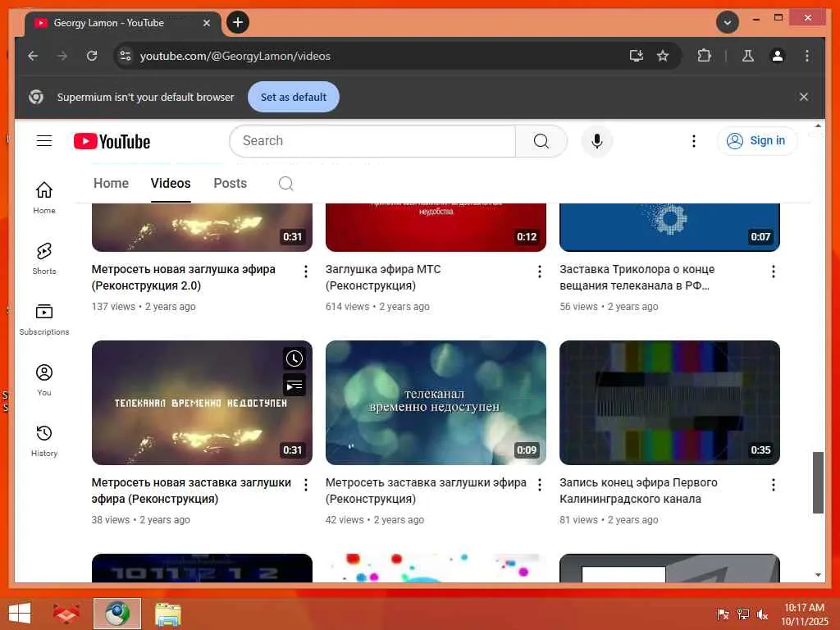The width and height of the screenshot is (840, 630).
Task: Click the muted volume tray icon
Action: pos(762,614)
